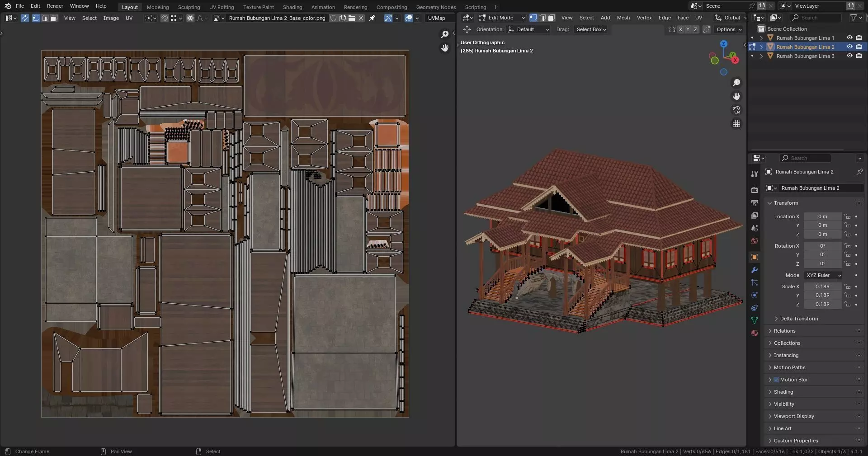The height and width of the screenshot is (456, 868).
Task: Open the Drag Select Box dropdown
Action: point(591,29)
